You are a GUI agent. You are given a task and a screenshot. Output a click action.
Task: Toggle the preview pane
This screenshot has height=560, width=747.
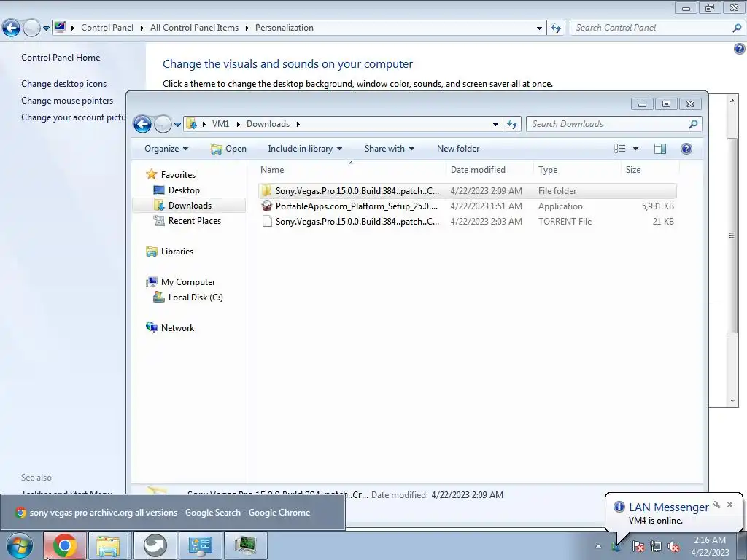660,149
